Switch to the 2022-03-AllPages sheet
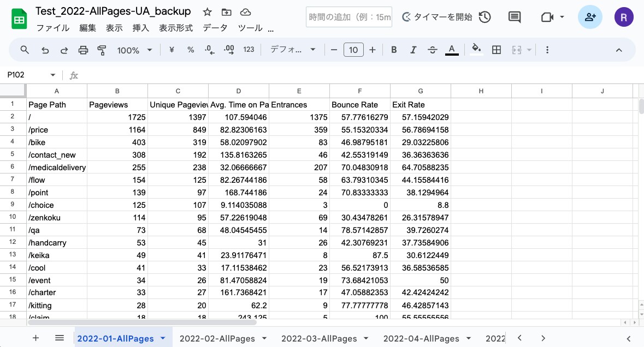Viewport: 644px width, 347px height. coord(318,338)
